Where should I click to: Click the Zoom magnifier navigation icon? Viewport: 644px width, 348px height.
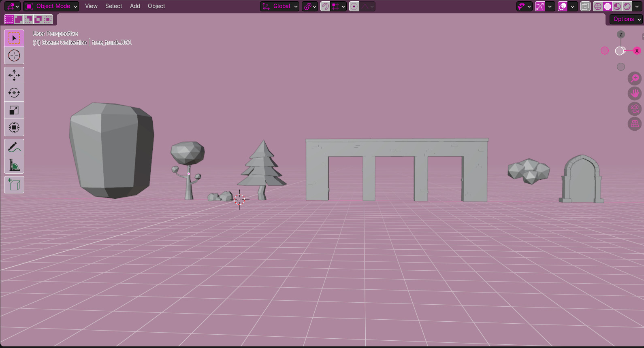[x=635, y=79]
